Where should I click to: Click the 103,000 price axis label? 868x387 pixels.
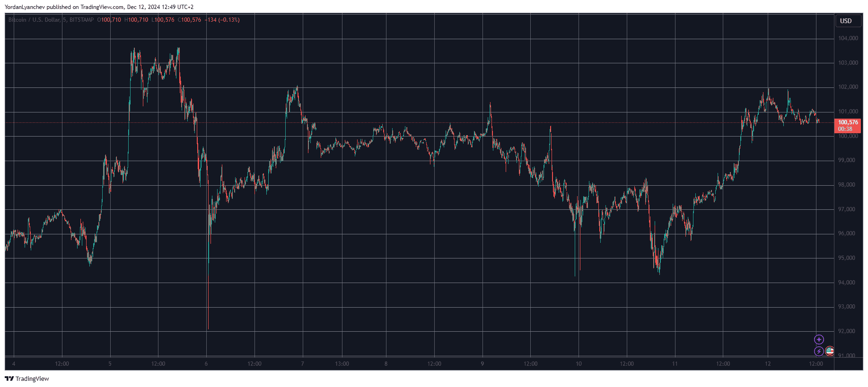pos(848,63)
